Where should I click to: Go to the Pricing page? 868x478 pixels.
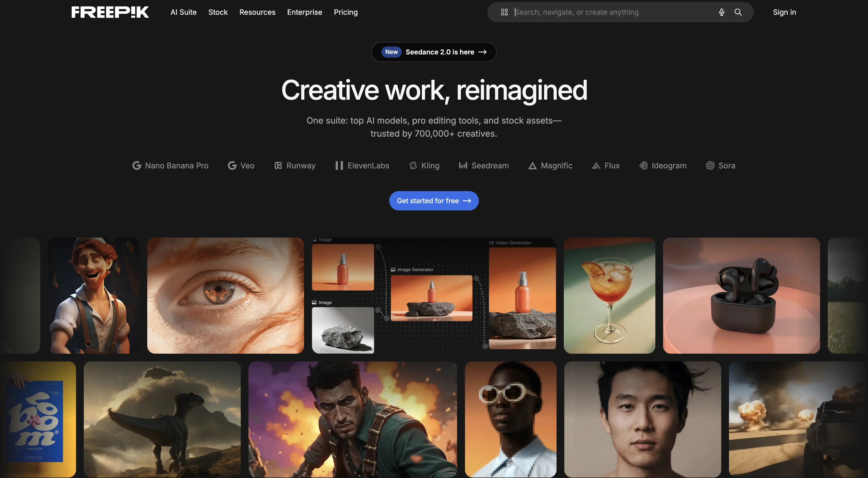(345, 12)
